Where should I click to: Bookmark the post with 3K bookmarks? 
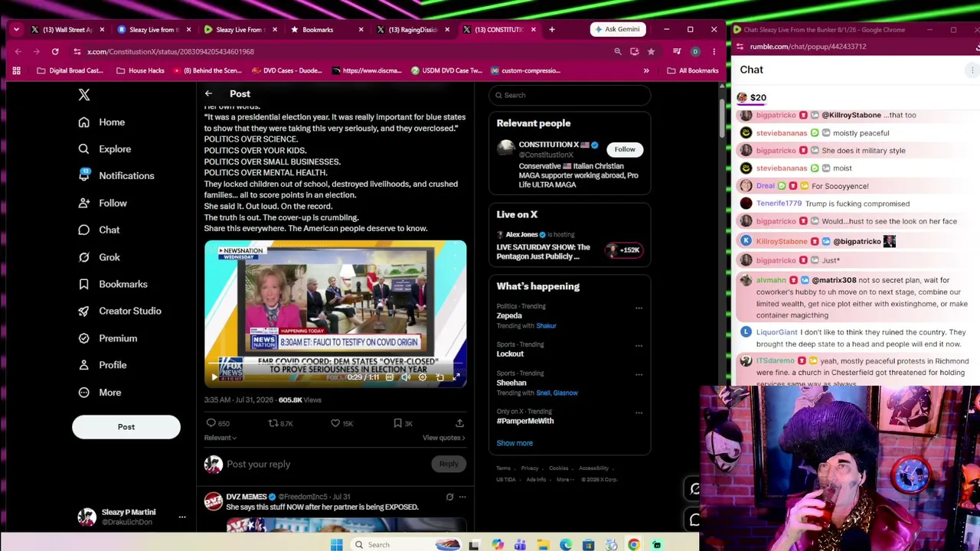403,423
